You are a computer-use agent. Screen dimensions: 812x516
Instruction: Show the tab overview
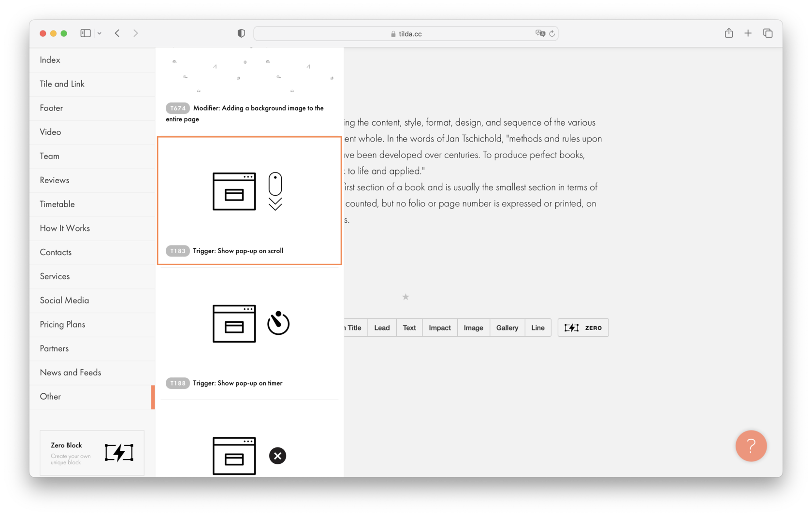(x=768, y=33)
